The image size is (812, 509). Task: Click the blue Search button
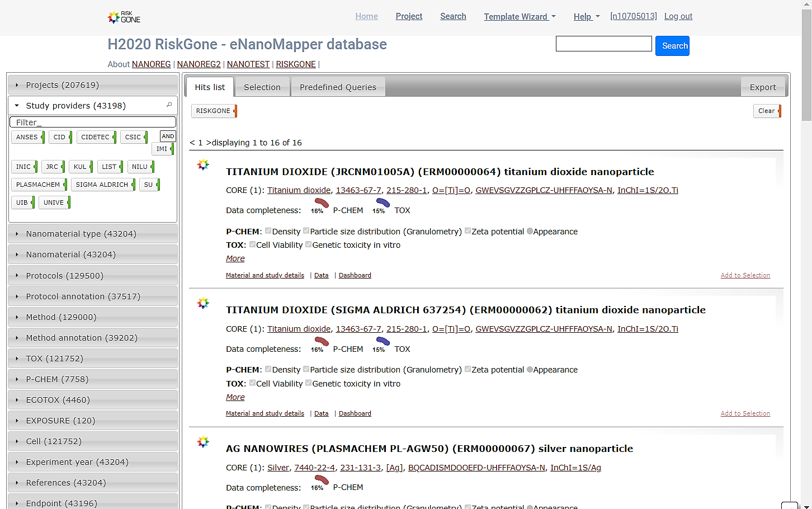[x=672, y=46]
